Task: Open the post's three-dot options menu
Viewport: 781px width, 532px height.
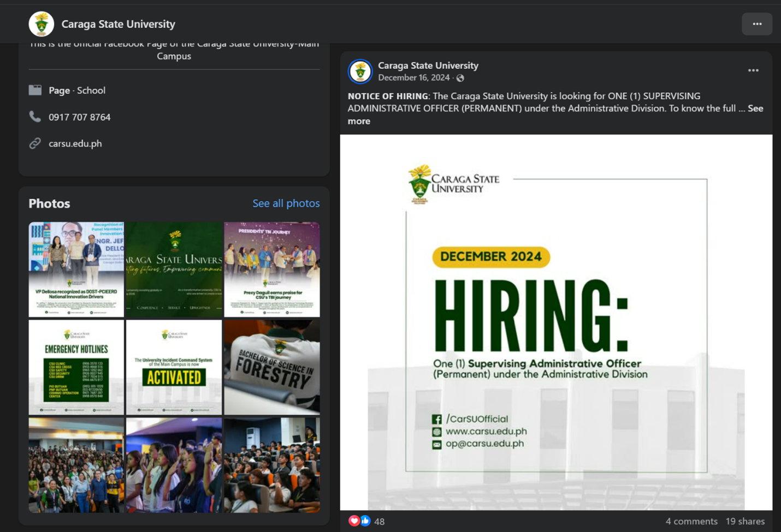Action: click(753, 70)
